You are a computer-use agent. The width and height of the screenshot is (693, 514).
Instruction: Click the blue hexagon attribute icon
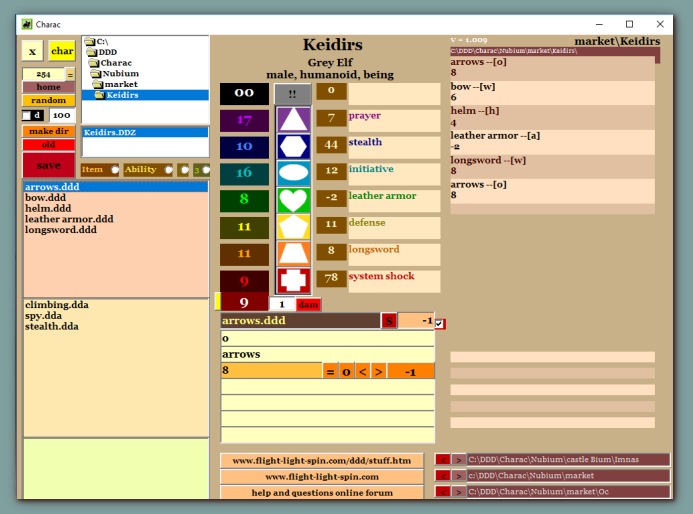(293, 146)
